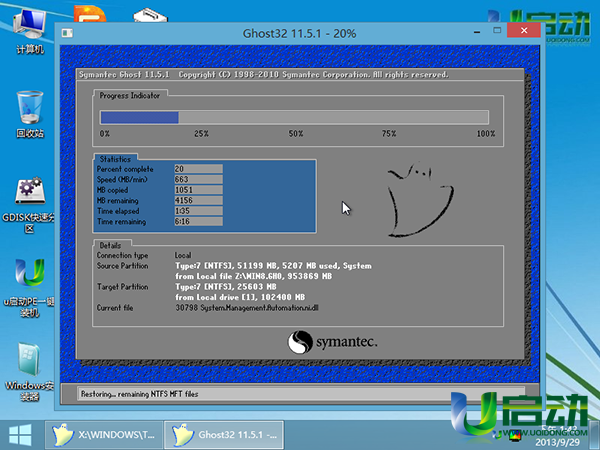Image resolution: width=600 pixels, height=450 pixels.
Task: Launch u启动PE一键装机 desktop icon
Action: tap(29, 288)
